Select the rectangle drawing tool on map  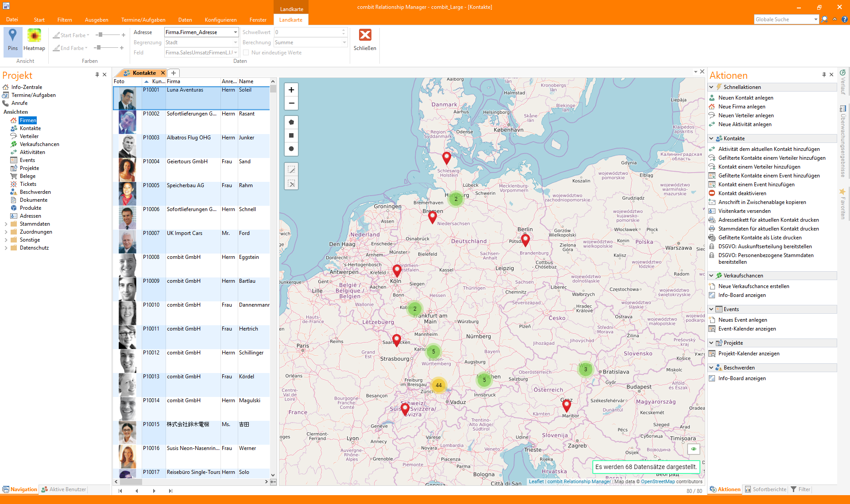pos(291,135)
